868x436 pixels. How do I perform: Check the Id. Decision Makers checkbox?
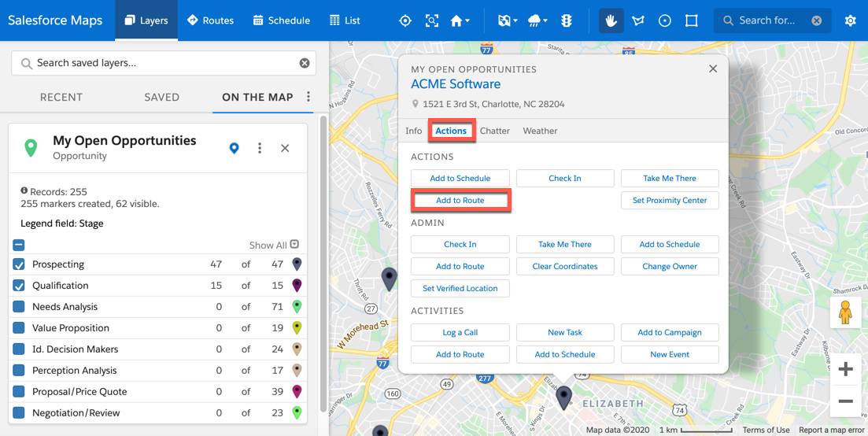(19, 349)
